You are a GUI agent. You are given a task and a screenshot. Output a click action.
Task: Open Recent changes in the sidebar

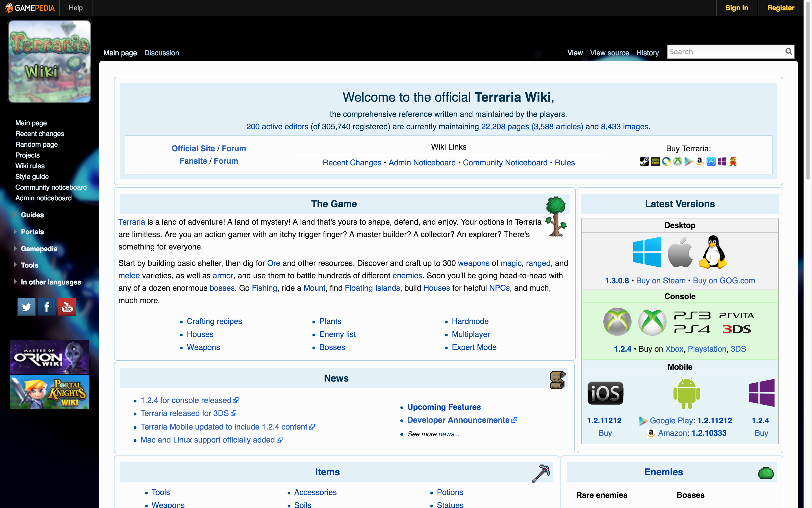[x=39, y=134]
